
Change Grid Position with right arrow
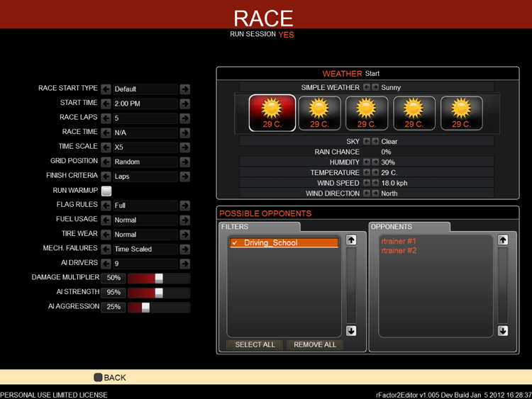point(184,162)
